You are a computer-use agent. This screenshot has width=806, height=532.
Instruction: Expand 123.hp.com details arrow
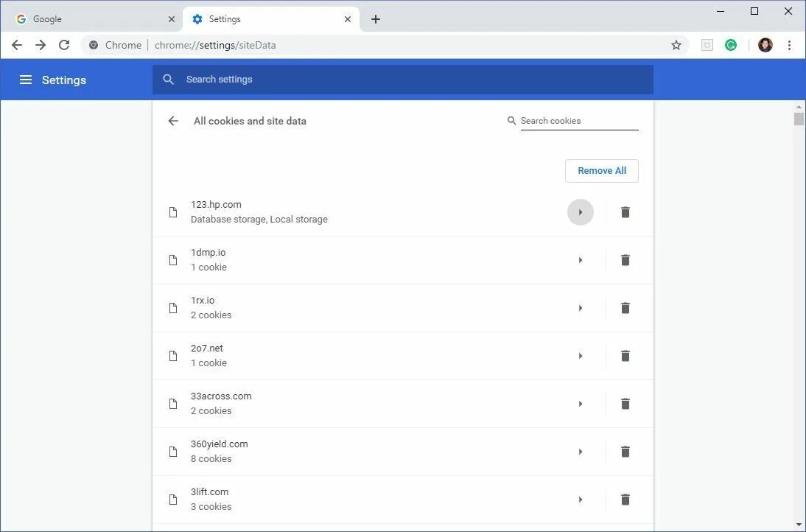[x=581, y=212]
